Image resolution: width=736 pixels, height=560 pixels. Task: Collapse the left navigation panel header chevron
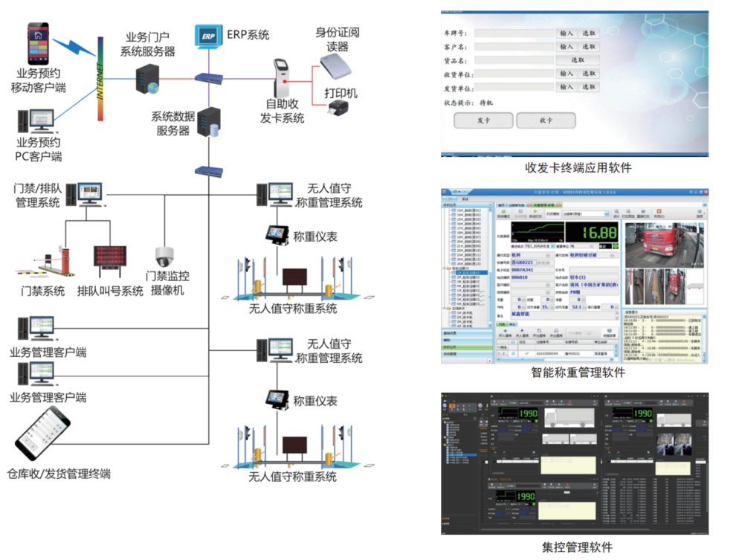[490, 205]
